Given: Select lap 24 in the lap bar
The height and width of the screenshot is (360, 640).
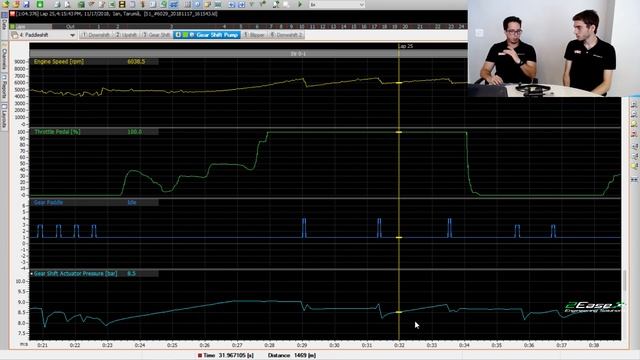Looking at the screenshot, I should click(461, 27).
